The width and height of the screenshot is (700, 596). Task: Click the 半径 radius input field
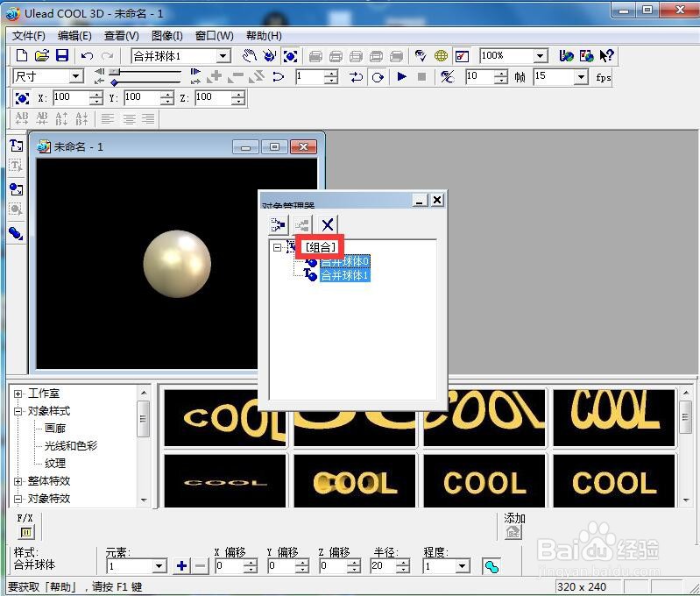pos(384,566)
